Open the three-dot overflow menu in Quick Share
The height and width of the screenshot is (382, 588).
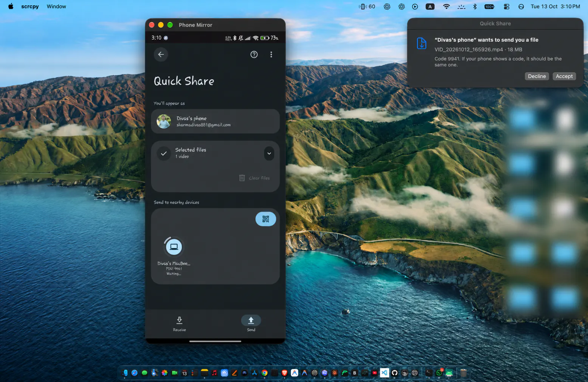coord(271,54)
